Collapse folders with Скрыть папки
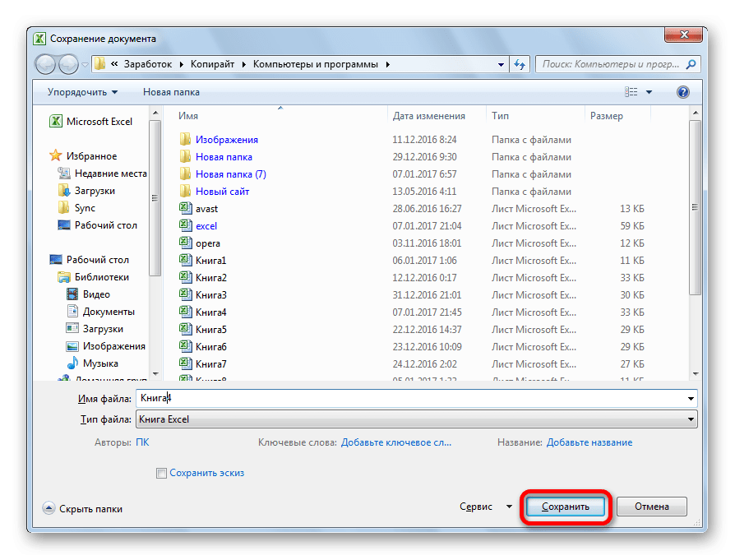735x560 pixels. tap(82, 509)
